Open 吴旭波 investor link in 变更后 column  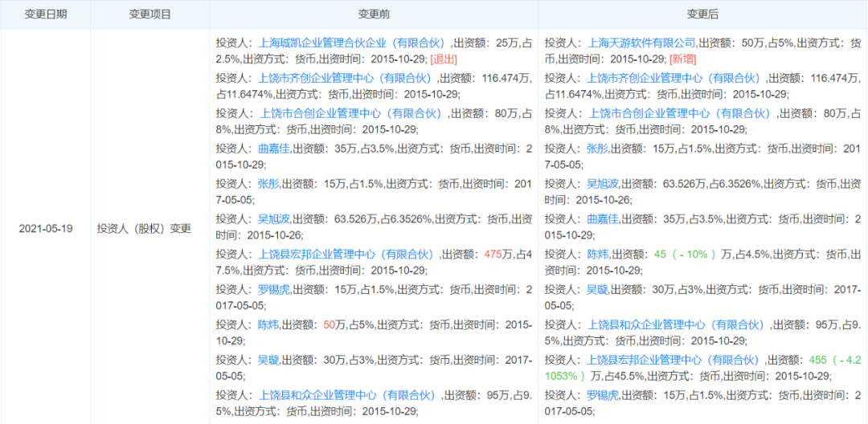[x=602, y=184]
